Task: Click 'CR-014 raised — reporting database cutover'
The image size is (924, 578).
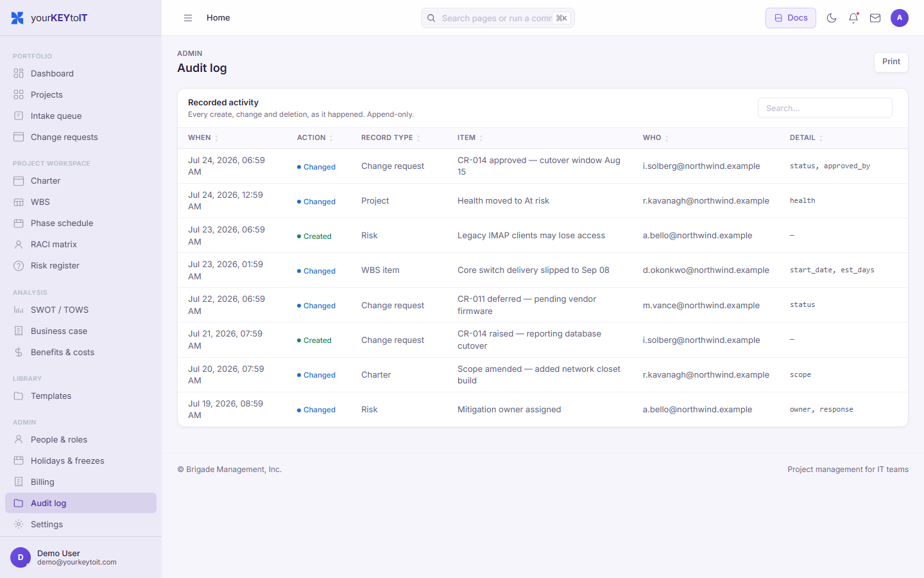Action: click(529, 340)
